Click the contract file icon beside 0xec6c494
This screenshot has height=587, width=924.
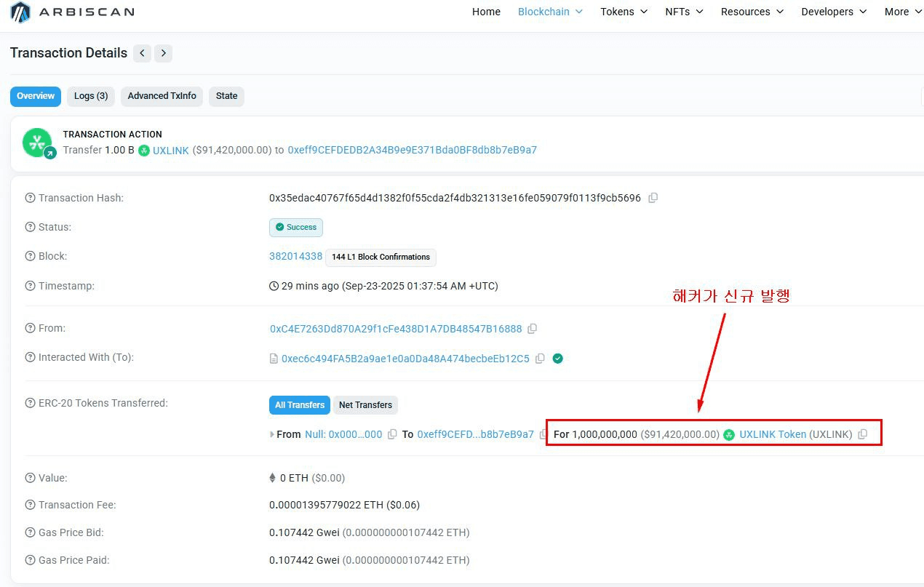click(x=274, y=359)
